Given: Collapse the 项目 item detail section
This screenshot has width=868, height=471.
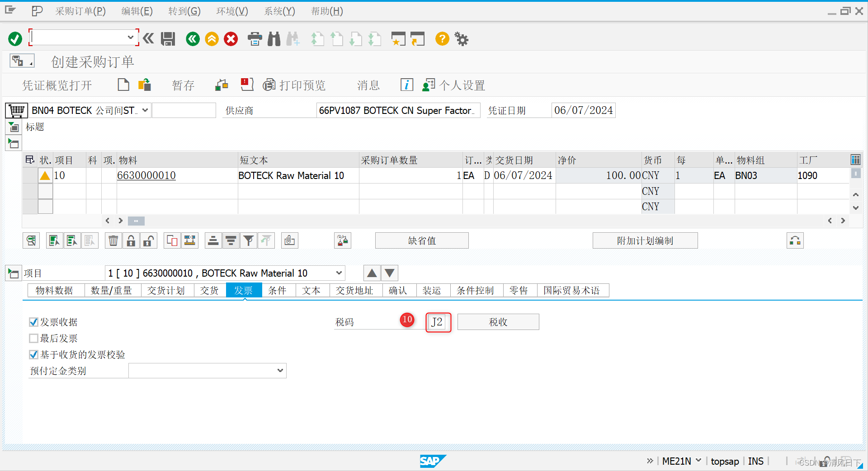Looking at the screenshot, I should pos(14,273).
